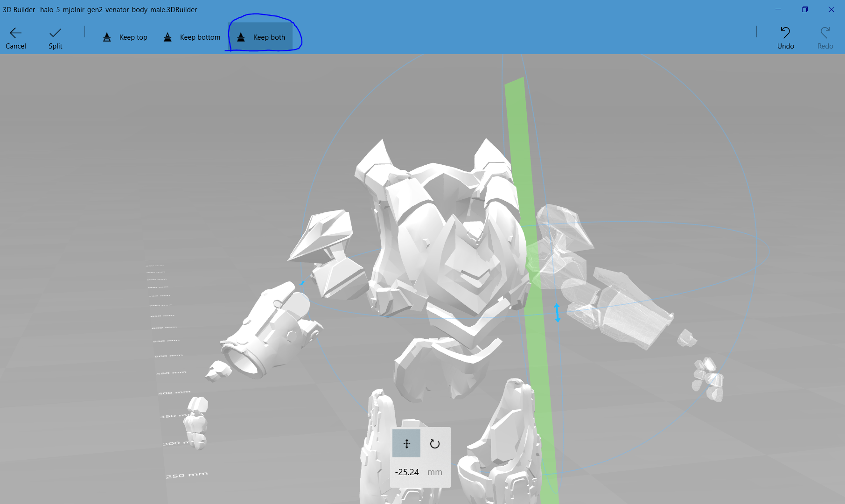Click the mm unit label
Image resolution: width=845 pixels, height=504 pixels.
click(x=435, y=472)
